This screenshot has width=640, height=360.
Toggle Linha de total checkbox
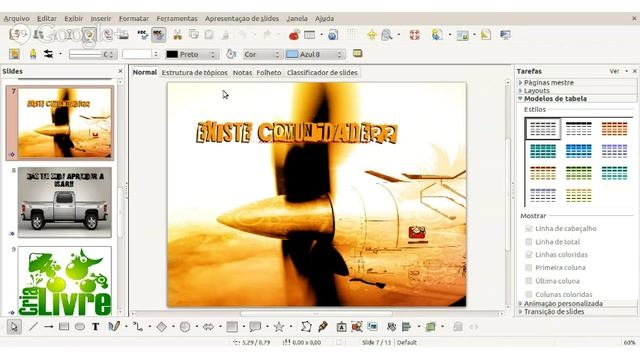click(529, 242)
